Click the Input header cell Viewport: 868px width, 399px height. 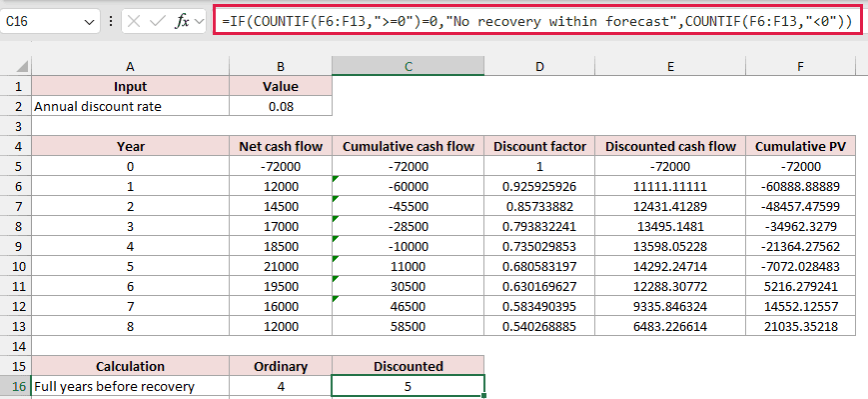pyautogui.click(x=130, y=86)
